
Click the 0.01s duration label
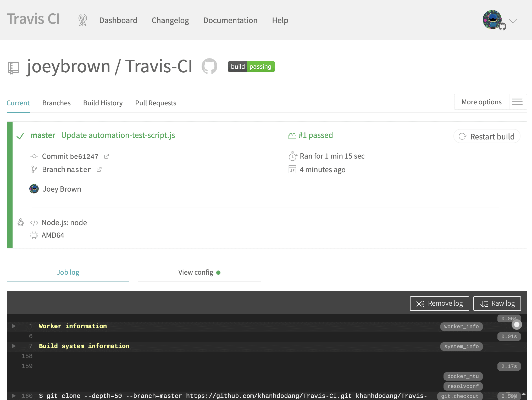point(509,337)
